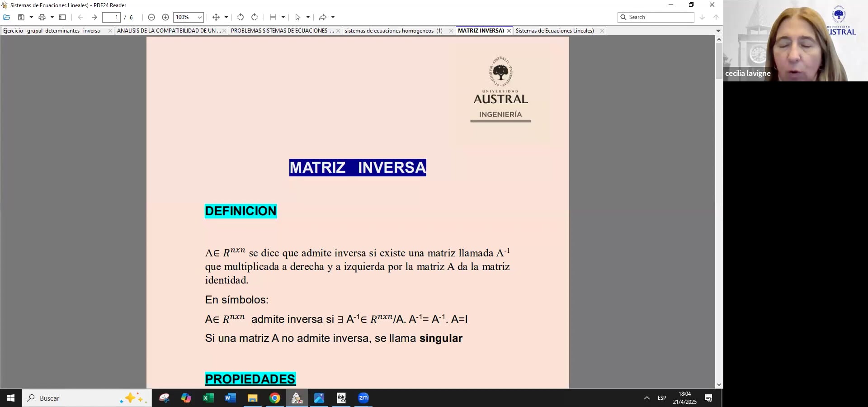This screenshot has height=407, width=868.
Task: Zoom out of the document
Action: pos(151,17)
